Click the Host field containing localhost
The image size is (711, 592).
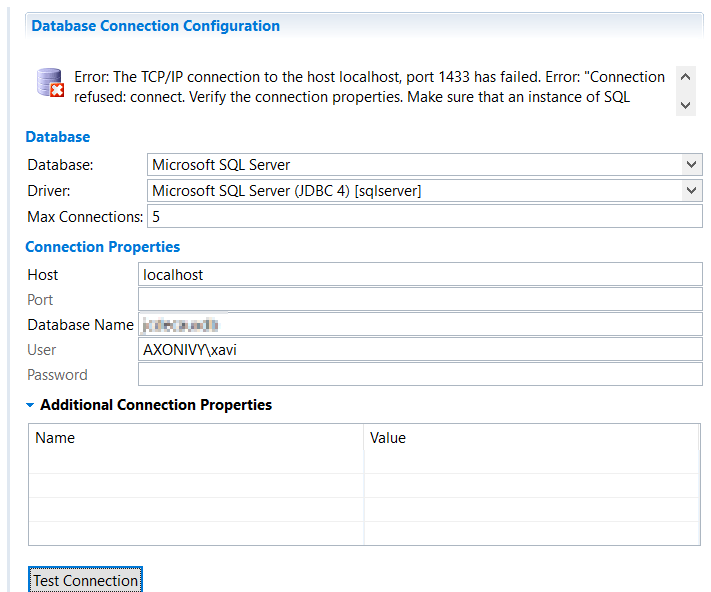click(x=420, y=275)
